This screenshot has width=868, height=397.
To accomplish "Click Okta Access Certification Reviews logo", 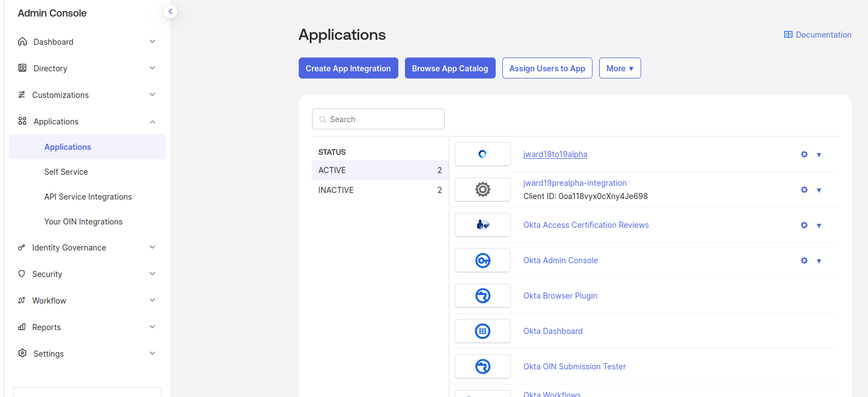I will [482, 225].
